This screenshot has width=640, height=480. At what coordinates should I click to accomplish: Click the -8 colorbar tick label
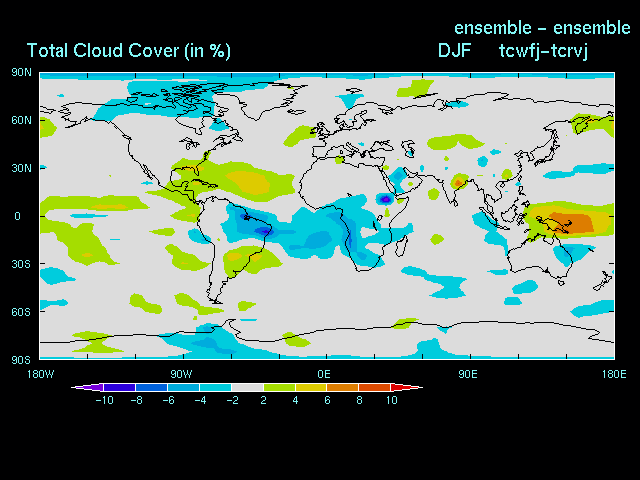[137, 400]
